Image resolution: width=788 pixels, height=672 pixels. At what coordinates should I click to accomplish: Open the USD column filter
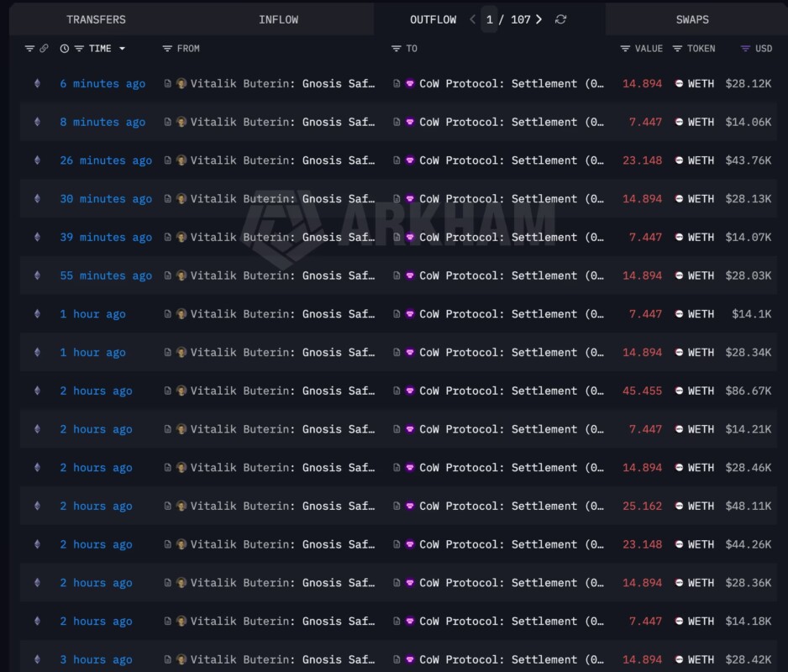745,49
